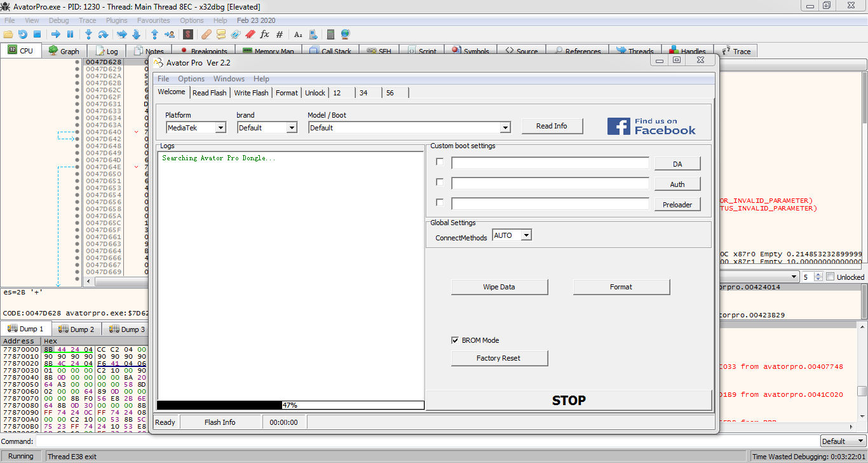
Task: Uncheck the BROM Mode checkbox
Action: (x=455, y=340)
